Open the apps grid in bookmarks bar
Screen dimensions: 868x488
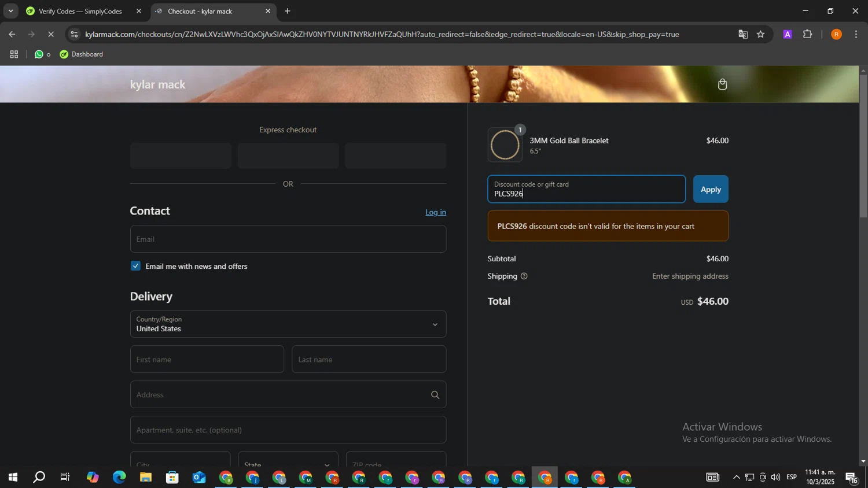[14, 54]
